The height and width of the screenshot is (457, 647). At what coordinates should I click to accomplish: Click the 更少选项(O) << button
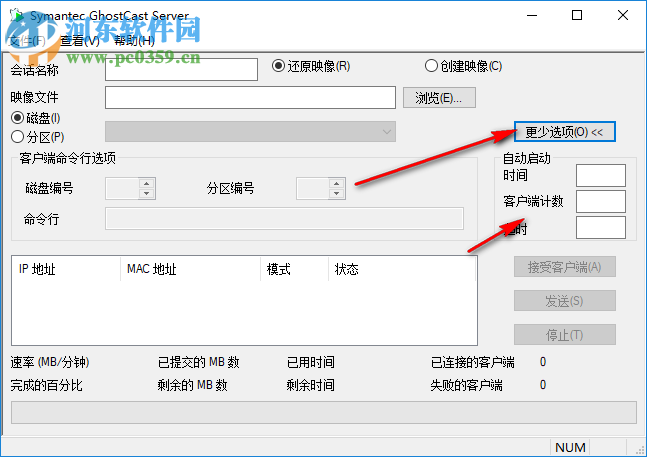[x=564, y=132]
